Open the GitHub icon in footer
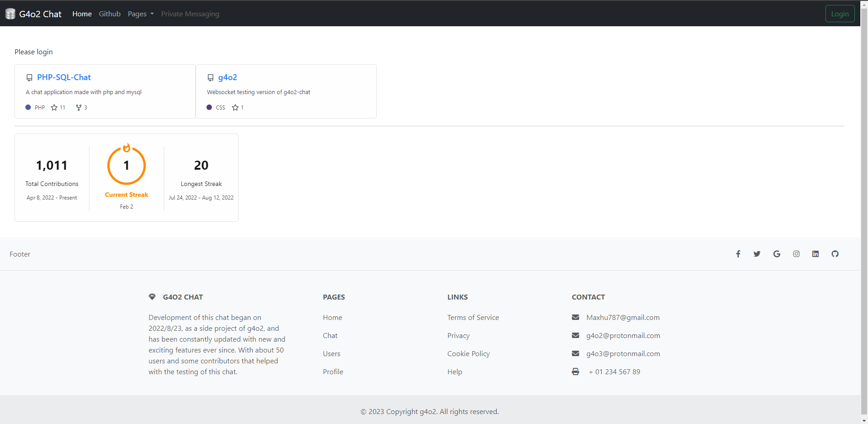Image resolution: width=868 pixels, height=424 pixels. click(835, 254)
